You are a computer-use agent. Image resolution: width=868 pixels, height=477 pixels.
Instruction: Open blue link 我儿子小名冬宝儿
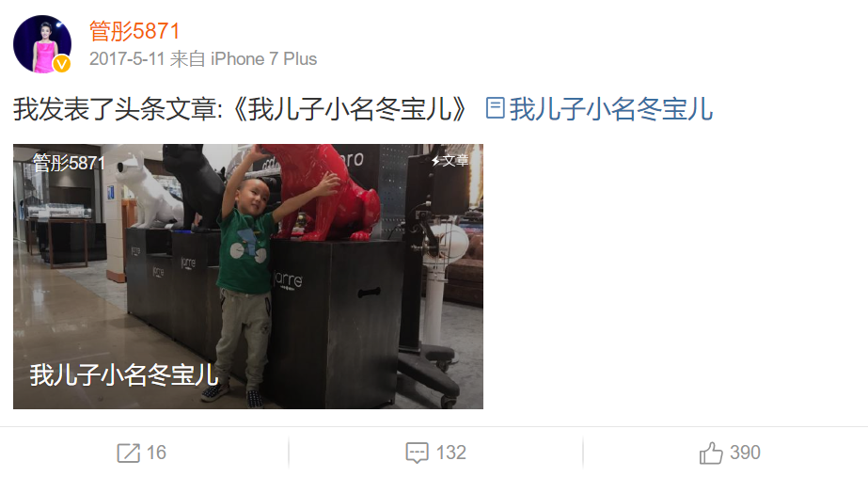click(610, 108)
